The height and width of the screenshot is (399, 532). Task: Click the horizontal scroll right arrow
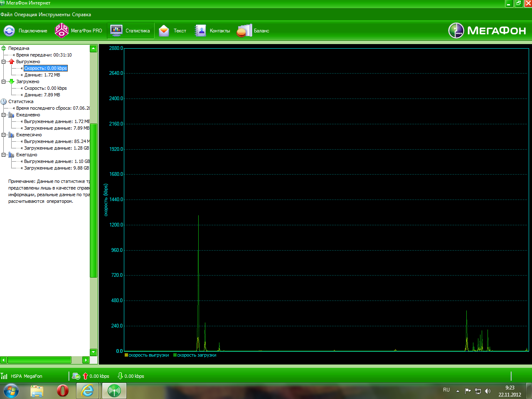click(86, 360)
